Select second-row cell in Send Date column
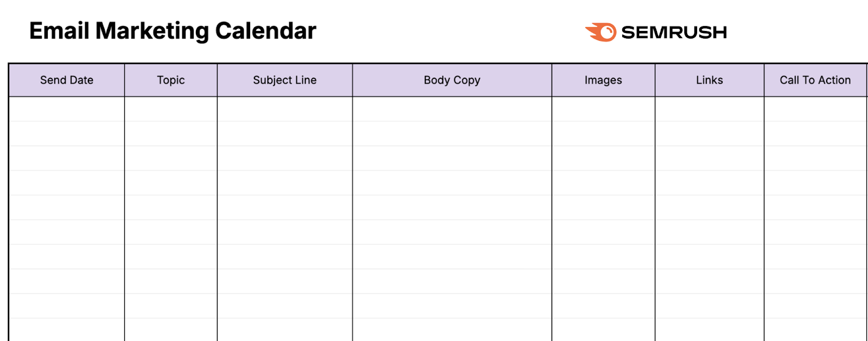 point(67,134)
